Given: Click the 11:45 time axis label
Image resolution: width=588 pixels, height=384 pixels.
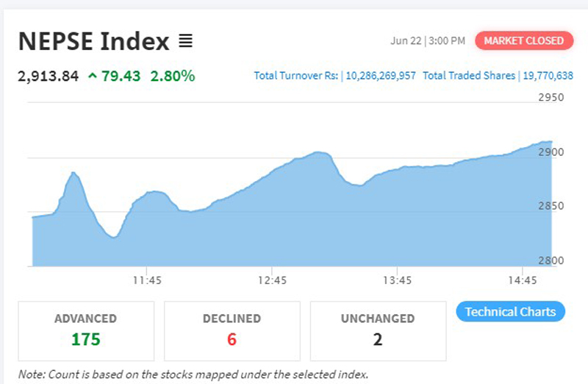Looking at the screenshot, I should (x=147, y=280).
